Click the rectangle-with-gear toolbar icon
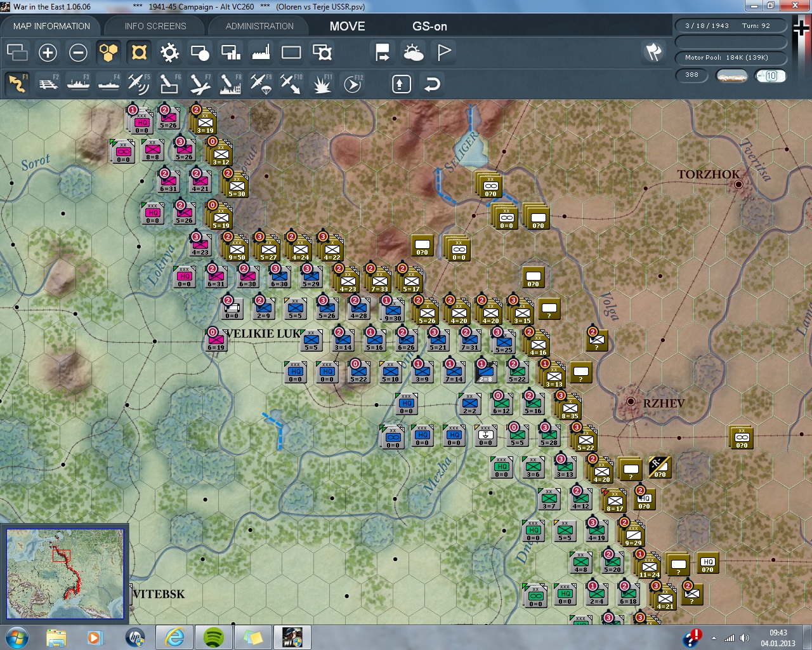 tap(322, 52)
